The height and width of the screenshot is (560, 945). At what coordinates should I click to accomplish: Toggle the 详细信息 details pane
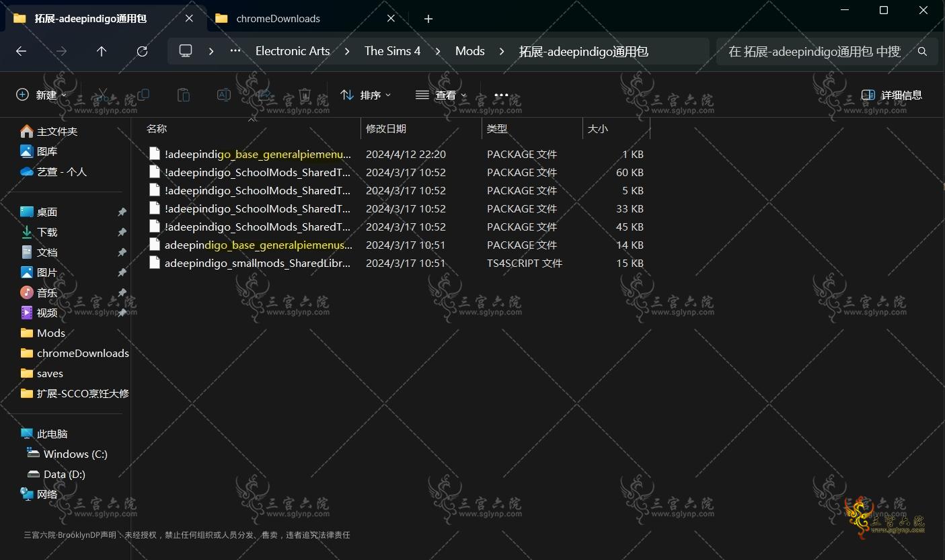click(892, 95)
